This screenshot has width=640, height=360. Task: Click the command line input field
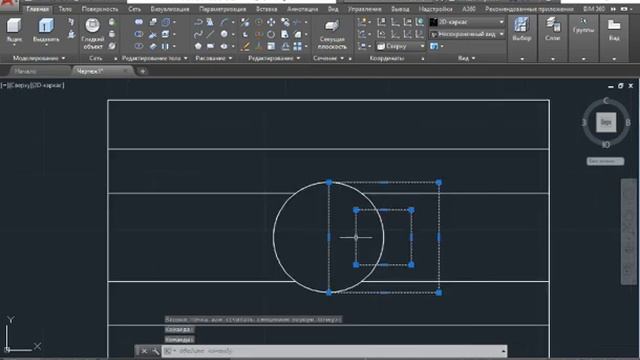click(x=334, y=351)
